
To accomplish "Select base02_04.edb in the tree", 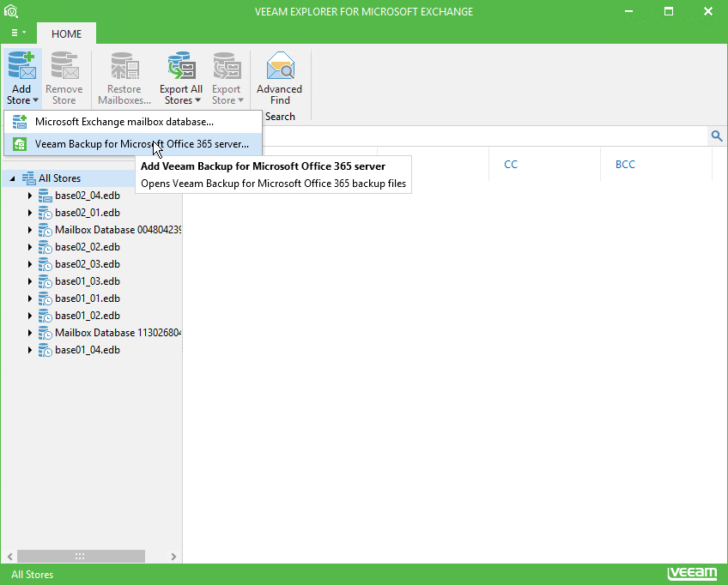I will point(88,196).
